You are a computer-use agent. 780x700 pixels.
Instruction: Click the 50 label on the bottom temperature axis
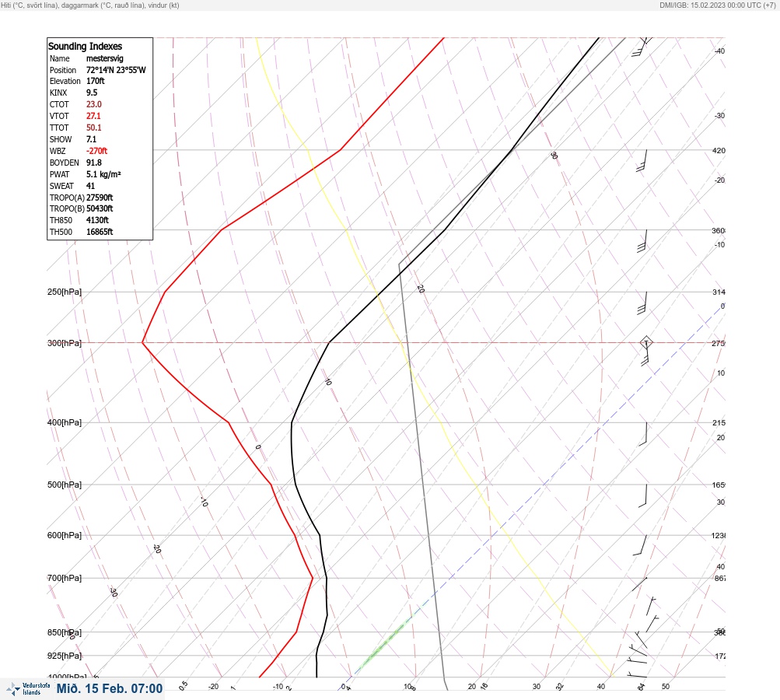tap(666, 687)
